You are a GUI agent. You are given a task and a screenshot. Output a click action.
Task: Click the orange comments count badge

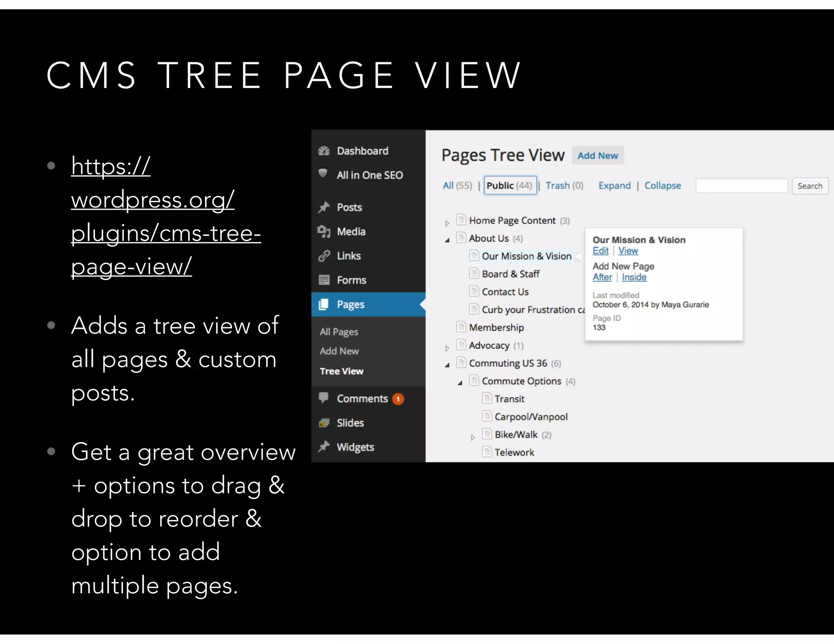tap(398, 399)
